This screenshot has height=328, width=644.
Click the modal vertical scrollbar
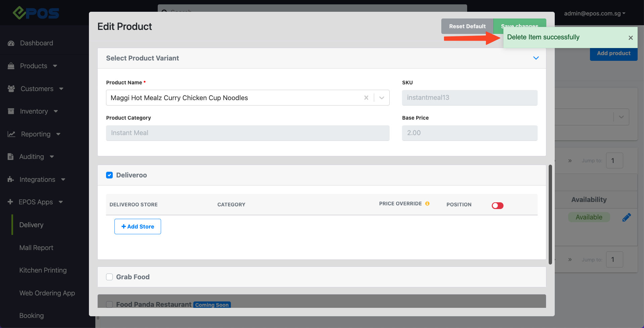(x=550, y=214)
